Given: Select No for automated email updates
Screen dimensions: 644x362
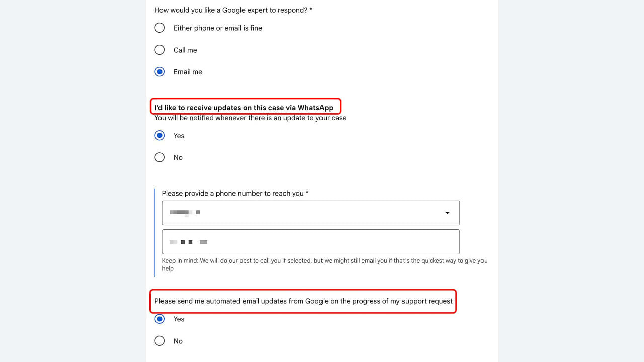Looking at the screenshot, I should [159, 341].
